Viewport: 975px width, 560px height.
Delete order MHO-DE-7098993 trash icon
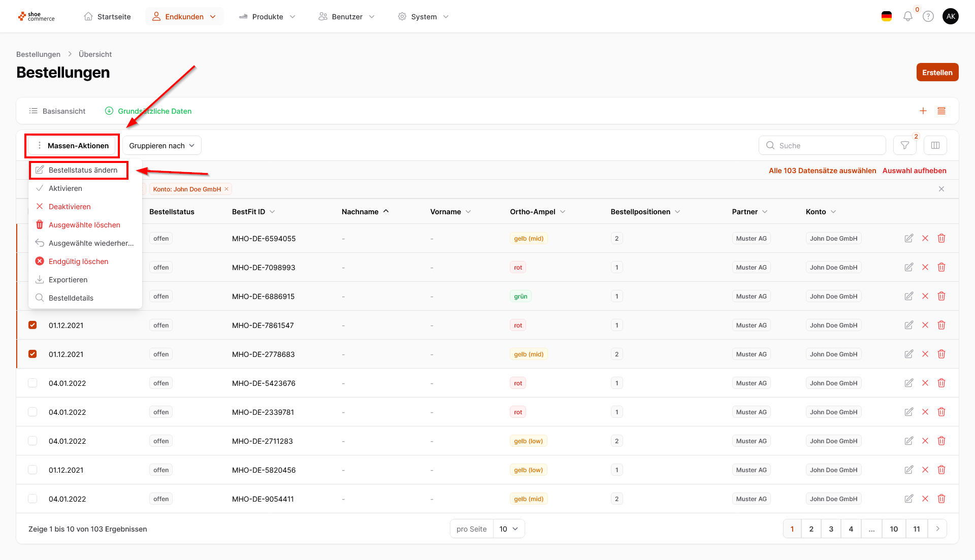tap(941, 268)
